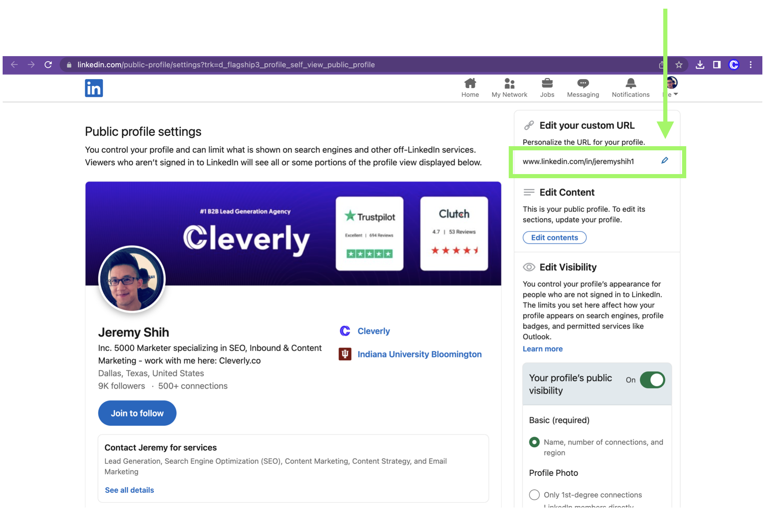Go to My Network tab
765x532 pixels.
[509, 88]
